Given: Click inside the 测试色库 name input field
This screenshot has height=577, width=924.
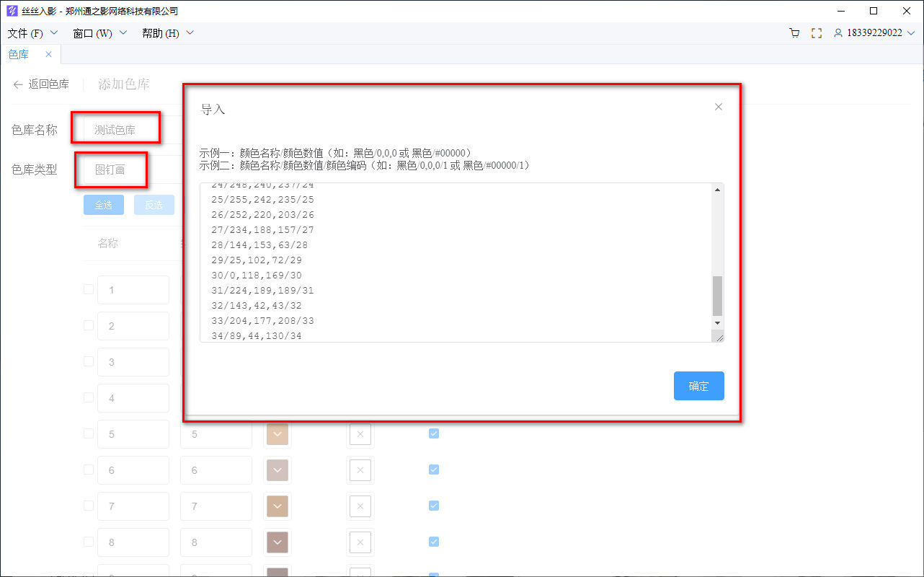Looking at the screenshot, I should [x=115, y=128].
